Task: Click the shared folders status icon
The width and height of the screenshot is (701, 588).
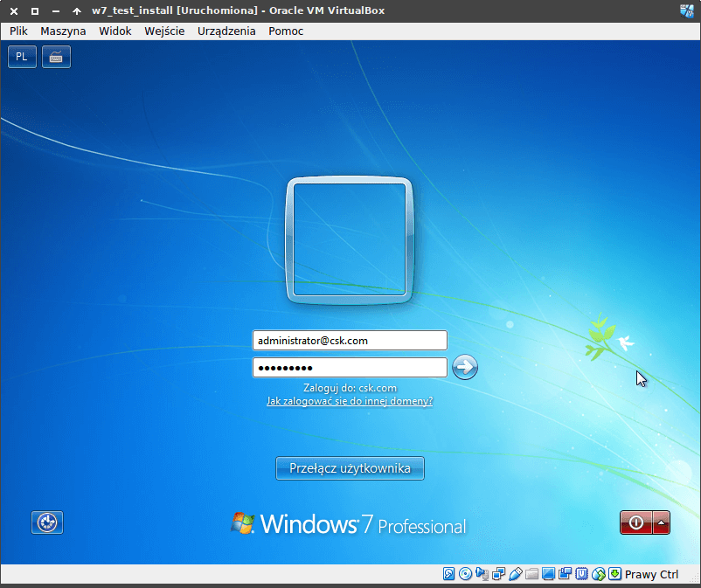Action: pos(532,574)
